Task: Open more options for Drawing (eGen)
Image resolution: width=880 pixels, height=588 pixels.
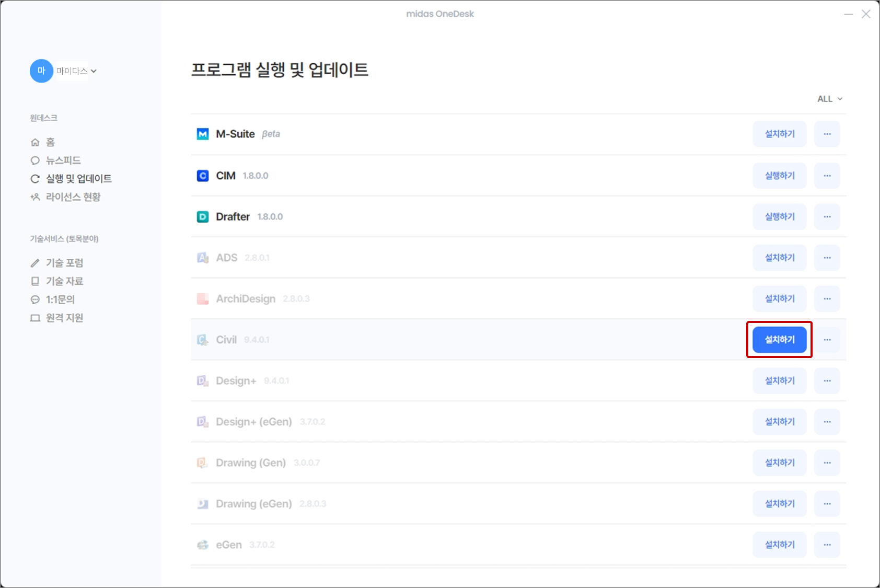Action: click(x=827, y=504)
